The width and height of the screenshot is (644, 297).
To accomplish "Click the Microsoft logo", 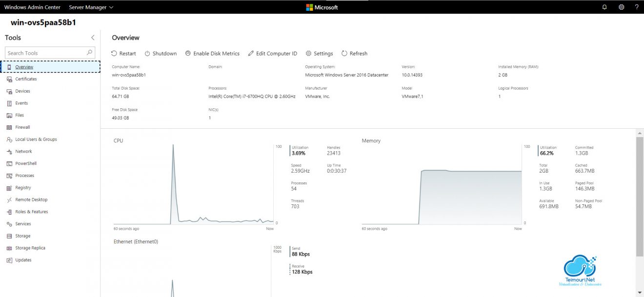I will click(x=322, y=7).
